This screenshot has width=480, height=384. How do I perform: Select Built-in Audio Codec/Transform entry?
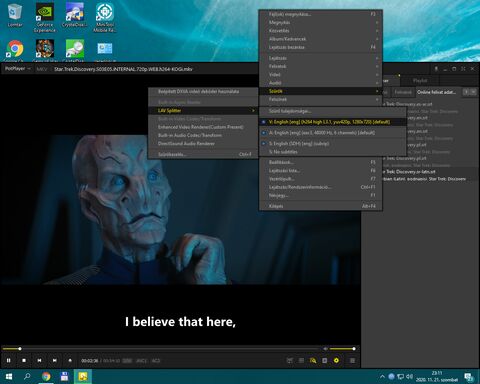[x=203, y=135]
